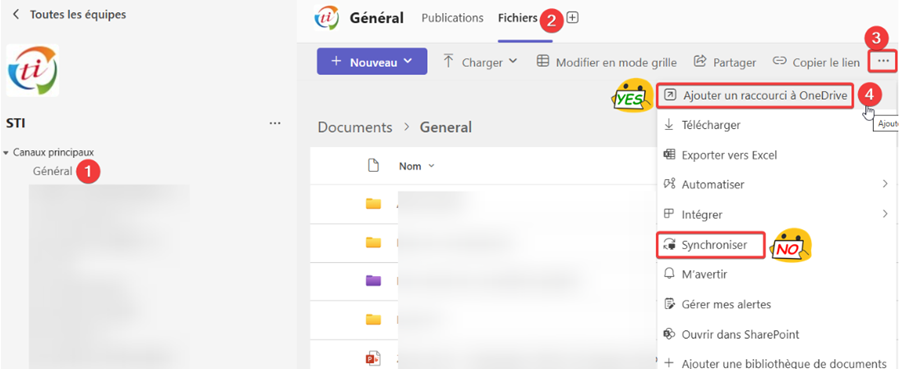Click the file type column header icon
This screenshot has height=369, width=900.
click(x=373, y=166)
